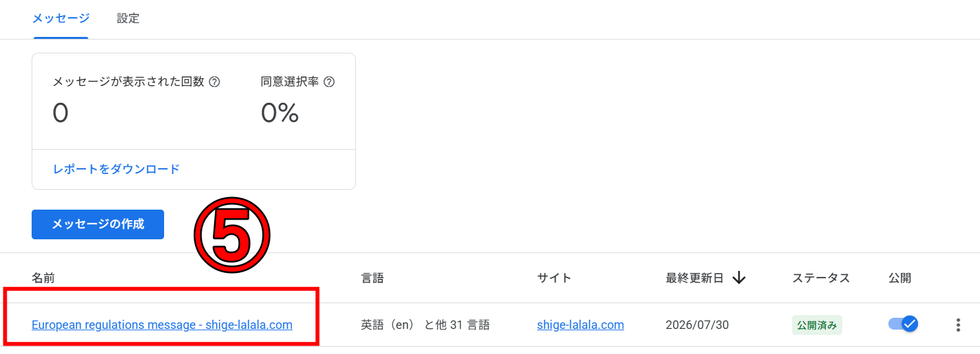Click the 公開済み status badge
The height and width of the screenshot is (354, 980).
pos(817,325)
